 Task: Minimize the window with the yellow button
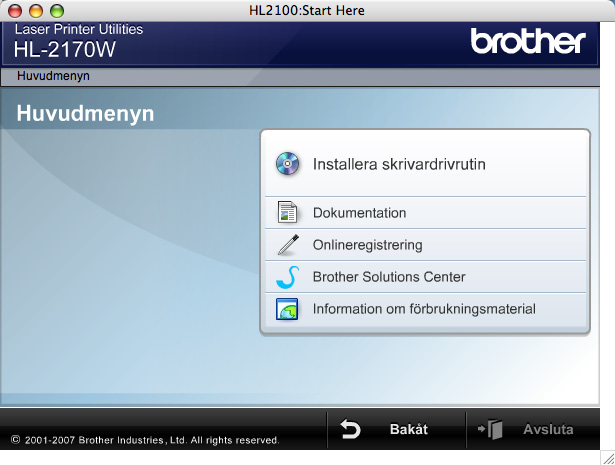click(x=36, y=11)
